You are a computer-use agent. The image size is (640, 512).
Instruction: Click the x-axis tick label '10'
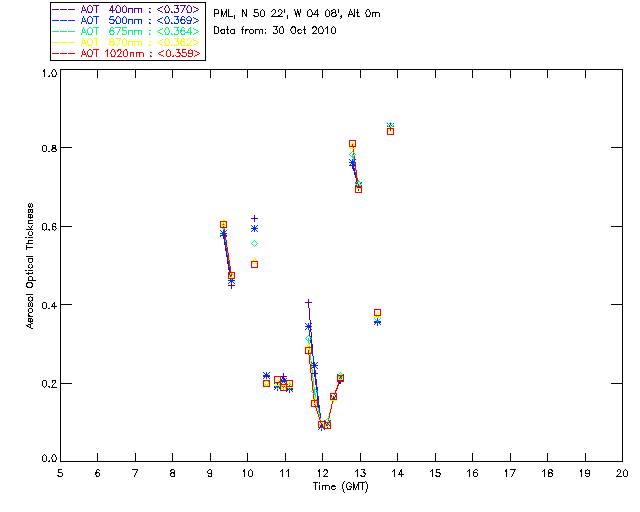(x=248, y=473)
